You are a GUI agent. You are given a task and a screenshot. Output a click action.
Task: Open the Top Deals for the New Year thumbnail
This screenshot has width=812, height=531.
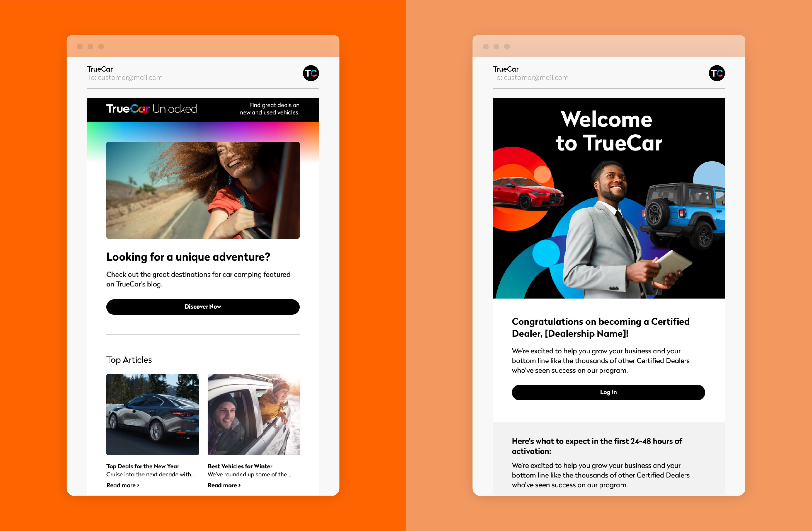click(x=152, y=414)
